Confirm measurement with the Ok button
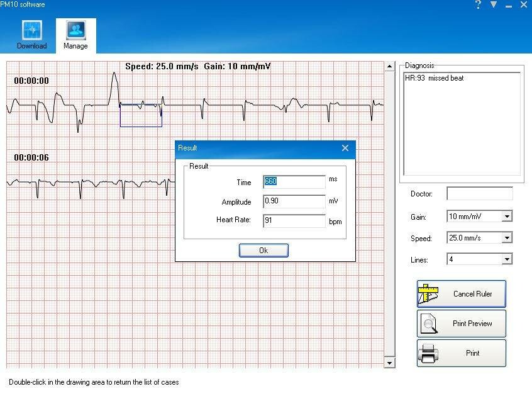 click(x=263, y=250)
